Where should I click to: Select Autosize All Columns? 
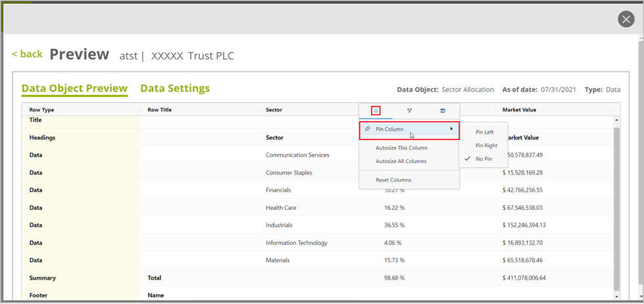401,161
